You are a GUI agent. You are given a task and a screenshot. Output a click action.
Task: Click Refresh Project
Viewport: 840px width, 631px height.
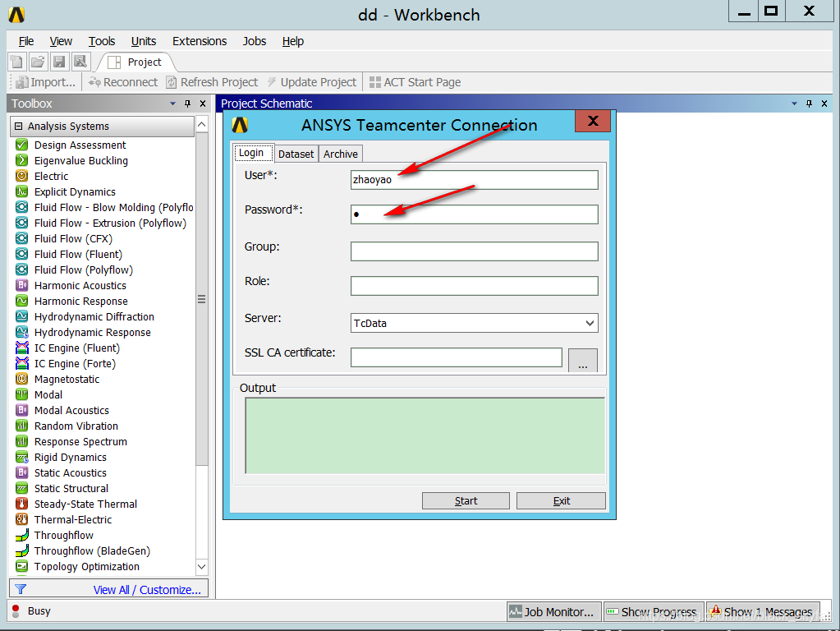212,82
